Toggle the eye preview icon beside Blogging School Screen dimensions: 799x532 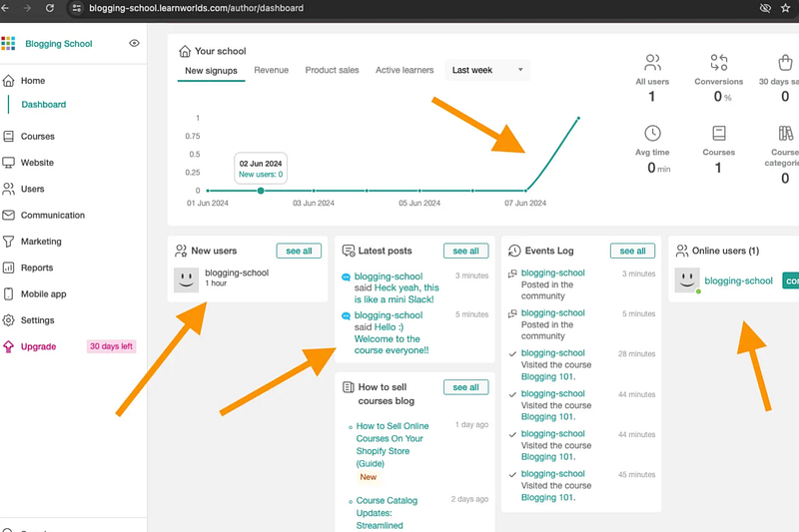[134, 43]
